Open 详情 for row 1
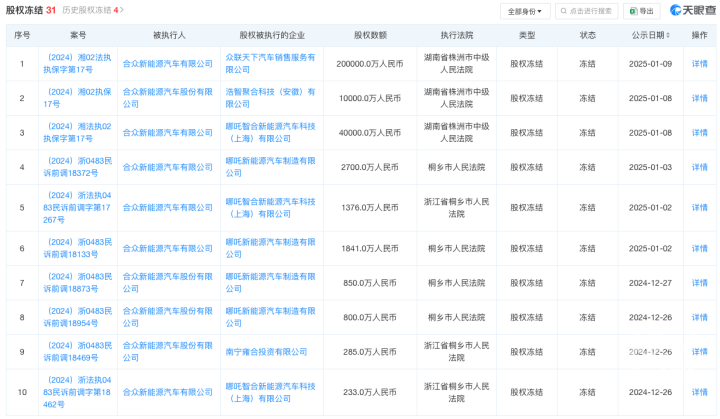 (x=699, y=64)
